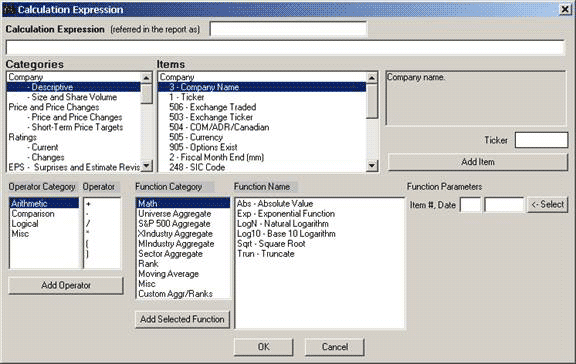576x364 pixels.
Task: Select Math function category
Action: coord(183,203)
